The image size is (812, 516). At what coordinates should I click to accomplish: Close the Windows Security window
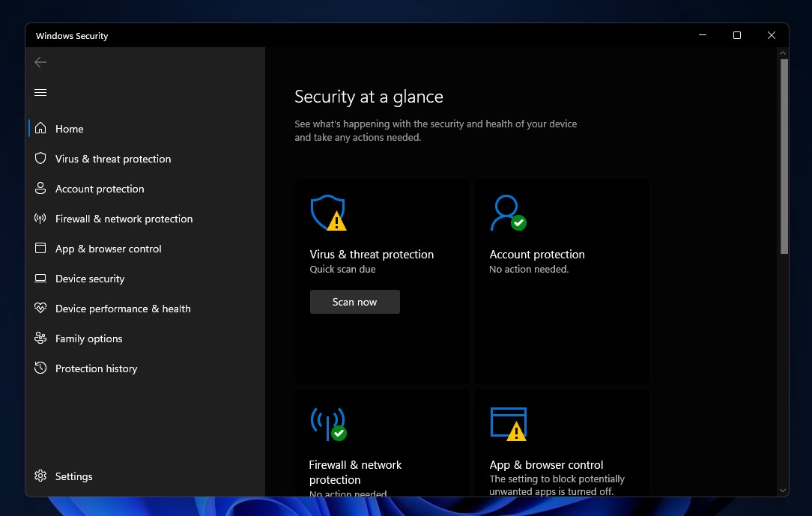click(771, 35)
